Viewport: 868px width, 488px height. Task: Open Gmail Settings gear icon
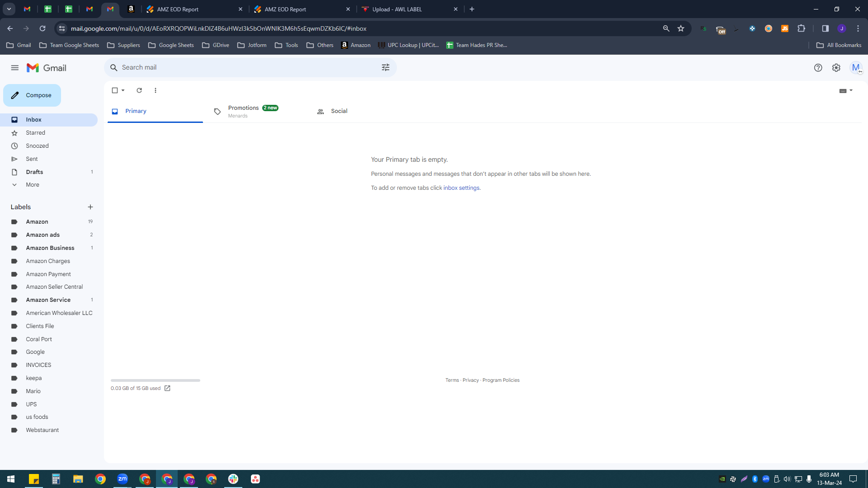point(836,68)
